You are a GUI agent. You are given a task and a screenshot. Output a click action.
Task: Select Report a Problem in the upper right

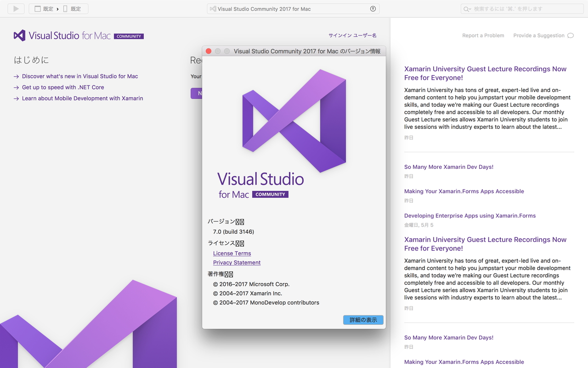483,35
